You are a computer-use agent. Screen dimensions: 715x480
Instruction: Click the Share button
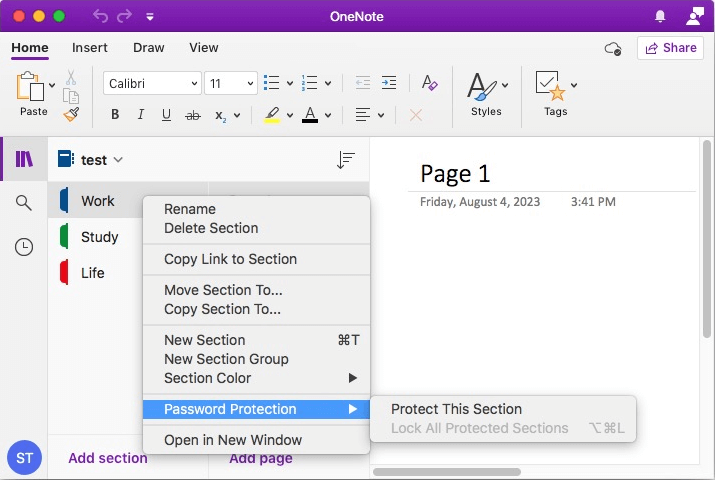point(670,48)
